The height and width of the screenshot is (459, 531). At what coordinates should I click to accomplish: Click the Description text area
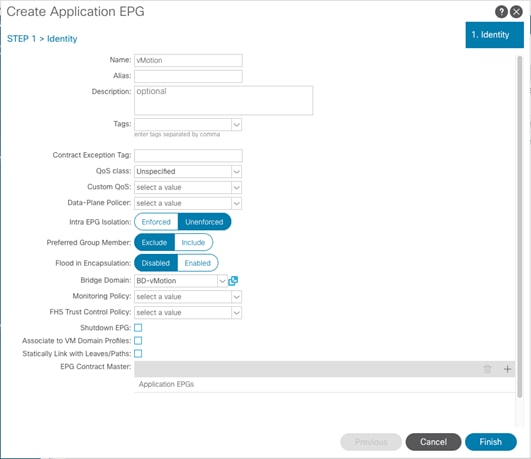click(224, 101)
